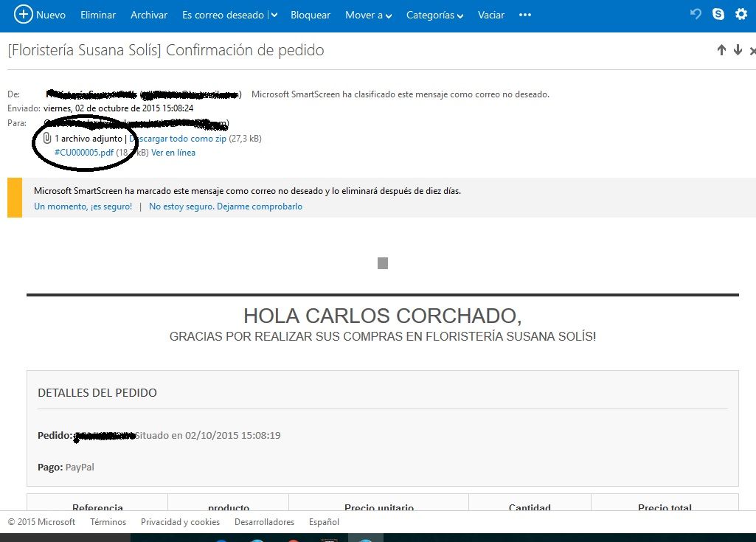Click the SmartScreen classification notice near sender
756x542 pixels.
click(400, 94)
